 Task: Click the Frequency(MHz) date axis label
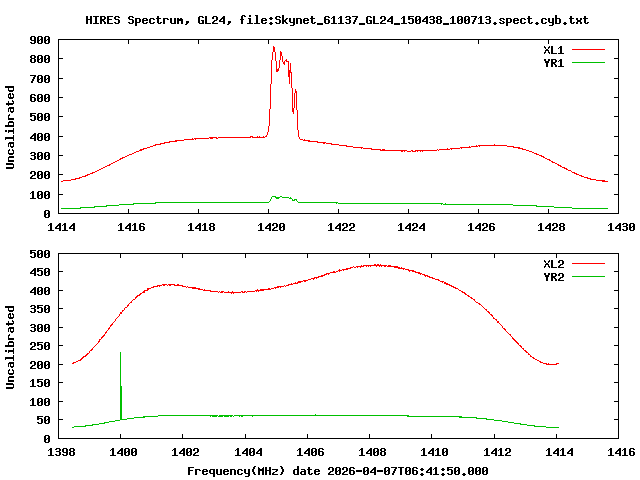click(x=338, y=471)
